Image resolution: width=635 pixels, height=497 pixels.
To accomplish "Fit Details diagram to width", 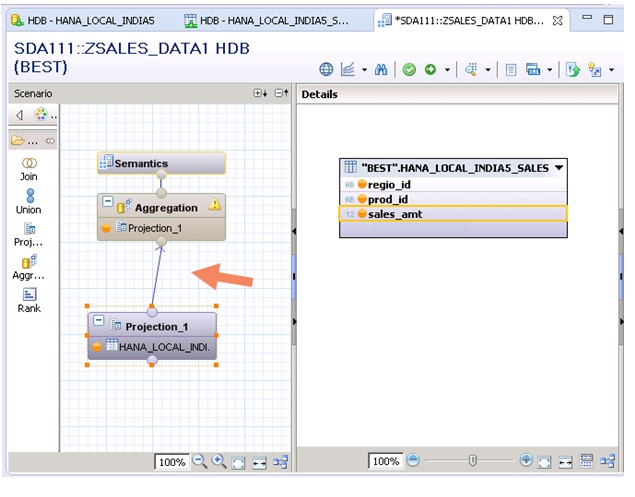I will 565,461.
